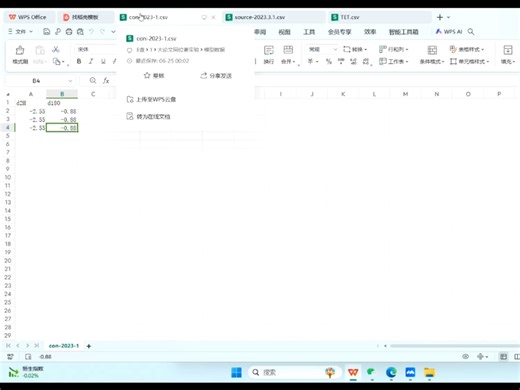The image size is (520, 390).
Task: Close the con-2023-1.csv tab
Action: (213, 17)
